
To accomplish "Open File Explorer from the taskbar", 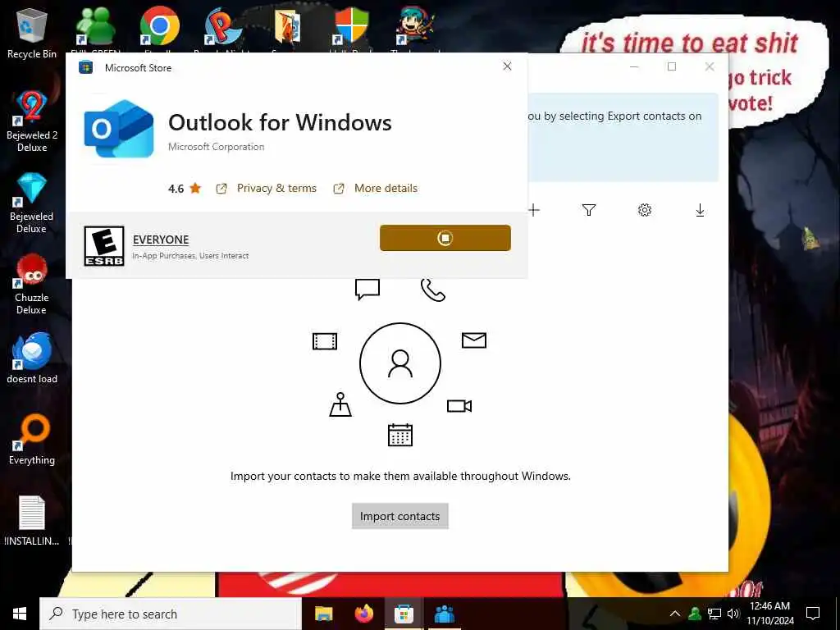I will coord(323,614).
